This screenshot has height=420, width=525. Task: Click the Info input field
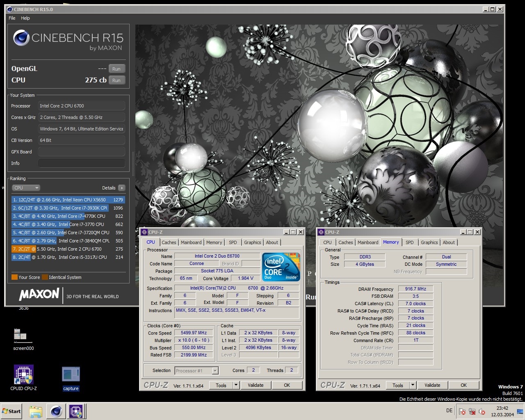pyautogui.click(x=81, y=163)
